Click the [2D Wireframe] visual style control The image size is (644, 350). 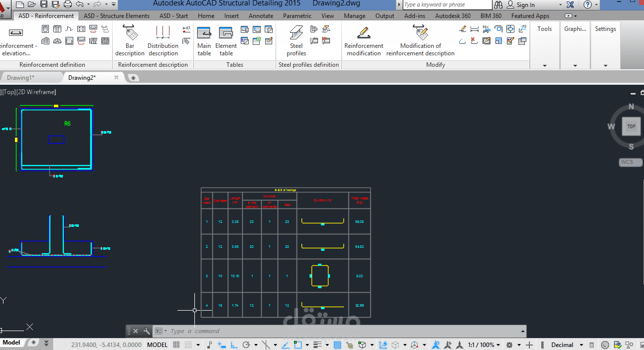(36, 92)
